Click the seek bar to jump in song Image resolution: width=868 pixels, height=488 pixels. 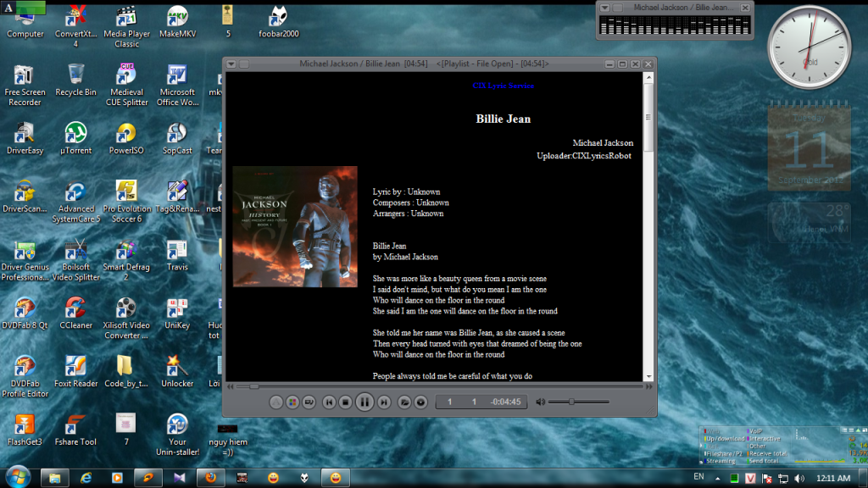coord(440,386)
